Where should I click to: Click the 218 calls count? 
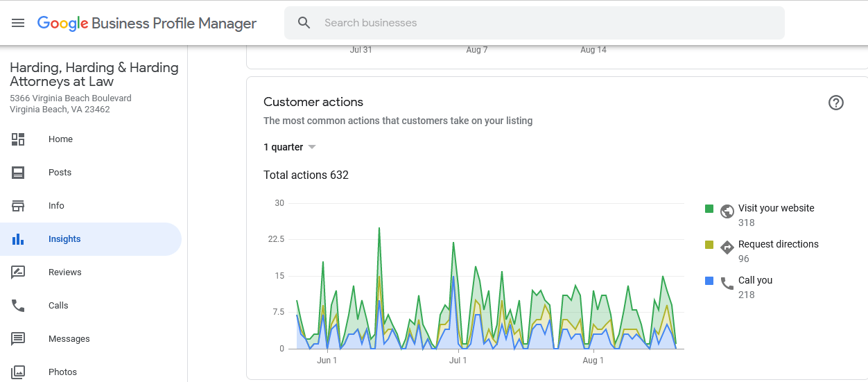(x=747, y=295)
